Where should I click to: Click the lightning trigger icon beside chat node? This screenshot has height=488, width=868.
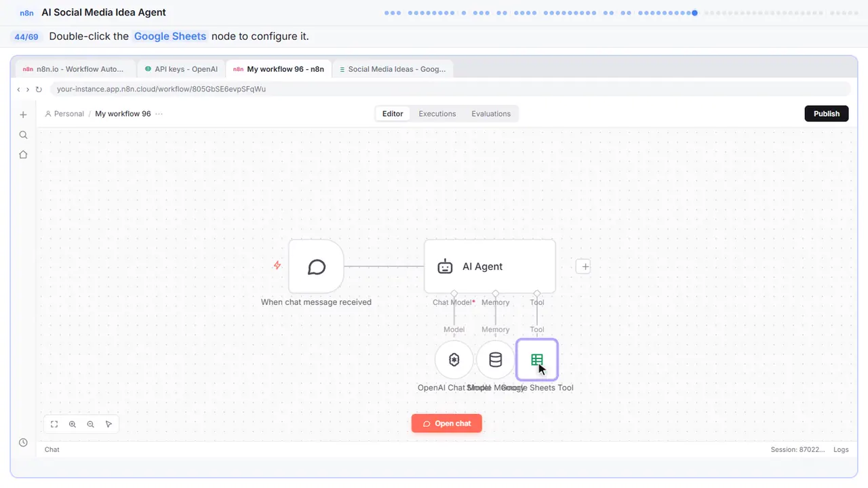[x=277, y=266]
